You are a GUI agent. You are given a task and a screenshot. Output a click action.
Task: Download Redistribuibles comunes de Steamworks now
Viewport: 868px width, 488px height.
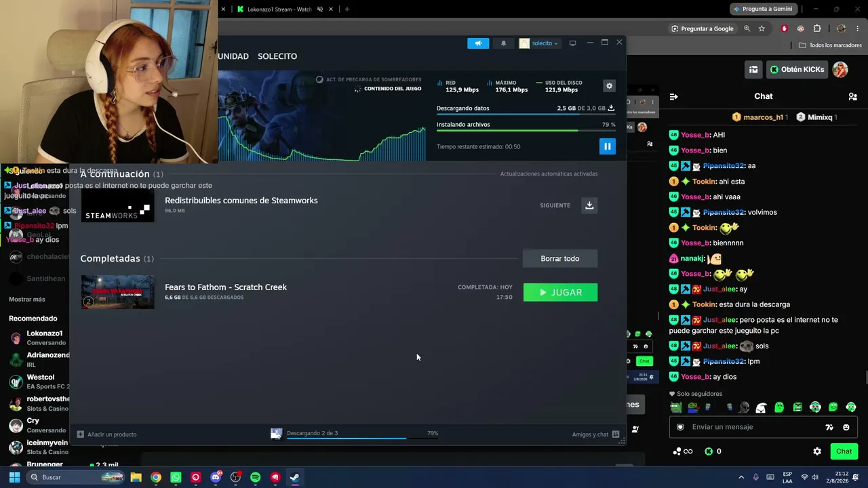[x=589, y=205]
